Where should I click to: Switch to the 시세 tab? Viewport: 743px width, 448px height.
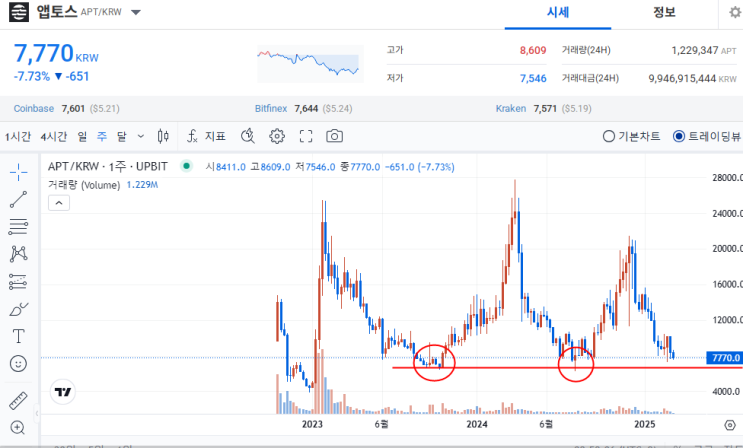(558, 12)
